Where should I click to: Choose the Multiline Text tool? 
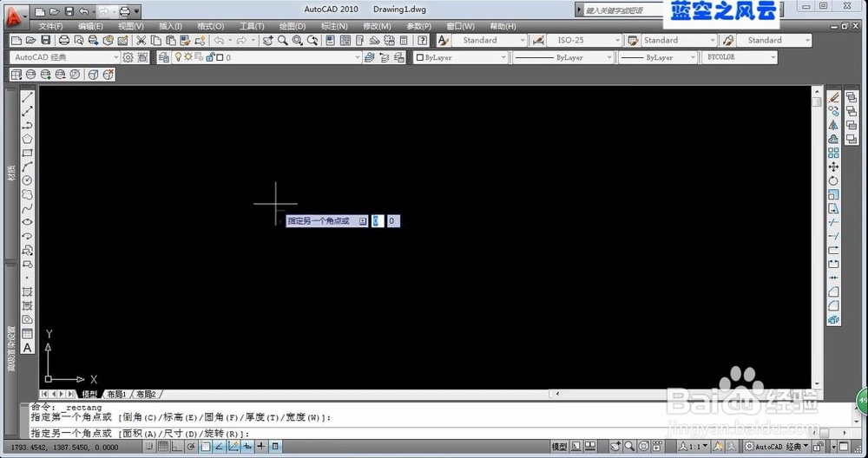tap(27, 348)
